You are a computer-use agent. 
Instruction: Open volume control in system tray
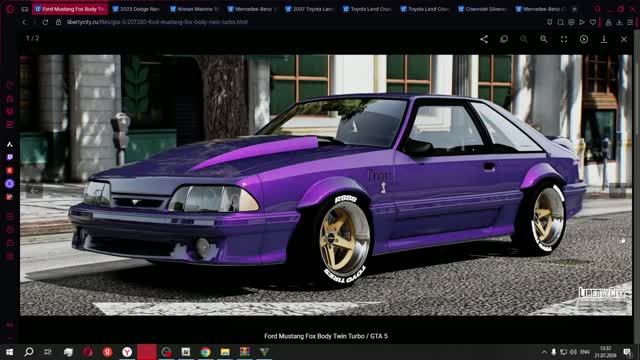coord(573,352)
